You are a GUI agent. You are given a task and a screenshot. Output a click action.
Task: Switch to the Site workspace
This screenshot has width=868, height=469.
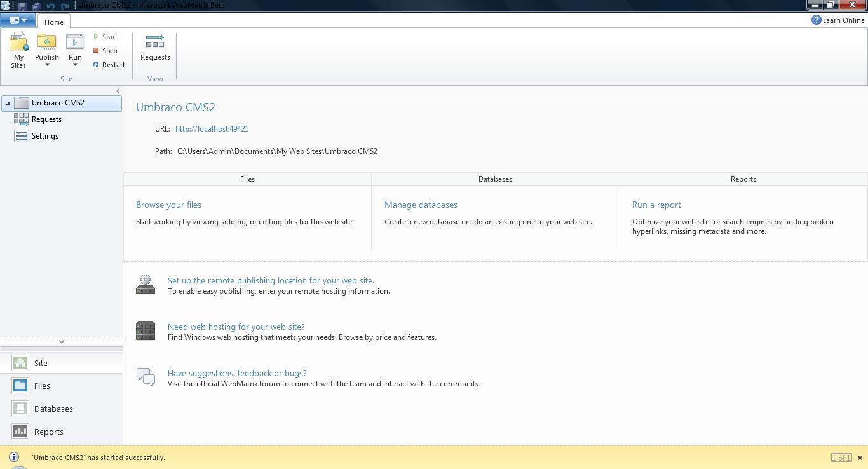click(x=61, y=363)
